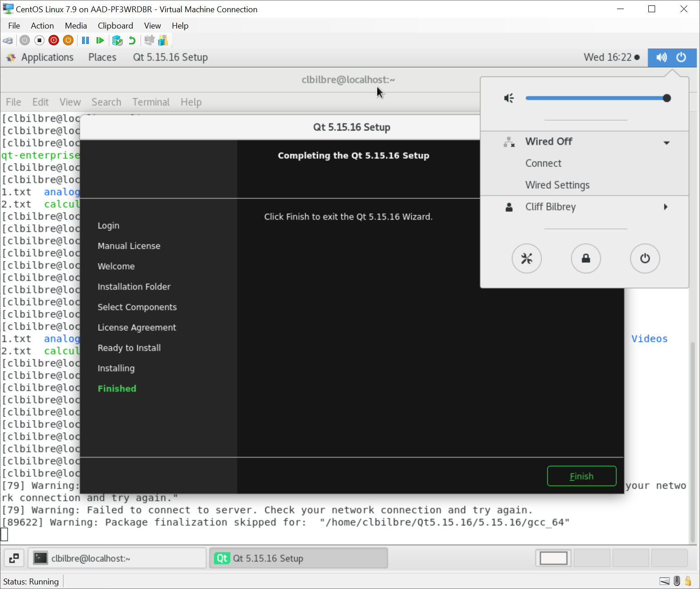Open the Qt 5.15.16 Setup app menu
Screen dimensions: 700x589
point(170,58)
